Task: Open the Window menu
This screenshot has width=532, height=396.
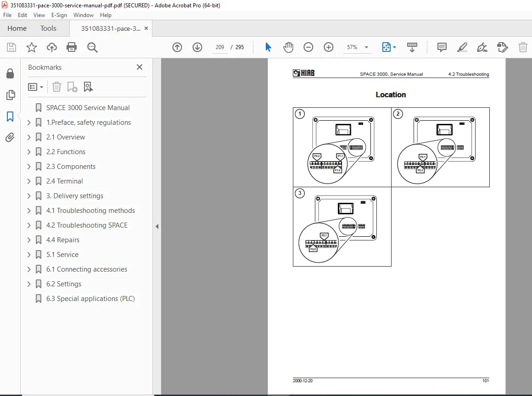Action: (84, 15)
